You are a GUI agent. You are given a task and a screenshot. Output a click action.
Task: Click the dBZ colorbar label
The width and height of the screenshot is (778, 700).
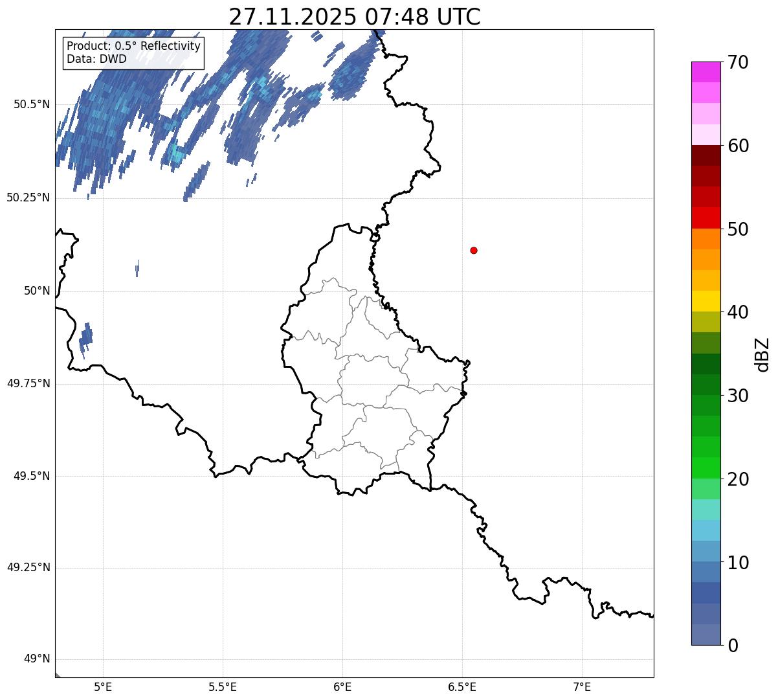tap(762, 354)
